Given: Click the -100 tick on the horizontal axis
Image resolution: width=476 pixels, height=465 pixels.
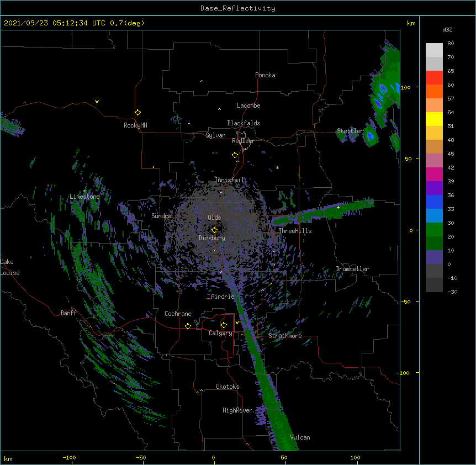Looking at the screenshot, I should click(x=69, y=458).
